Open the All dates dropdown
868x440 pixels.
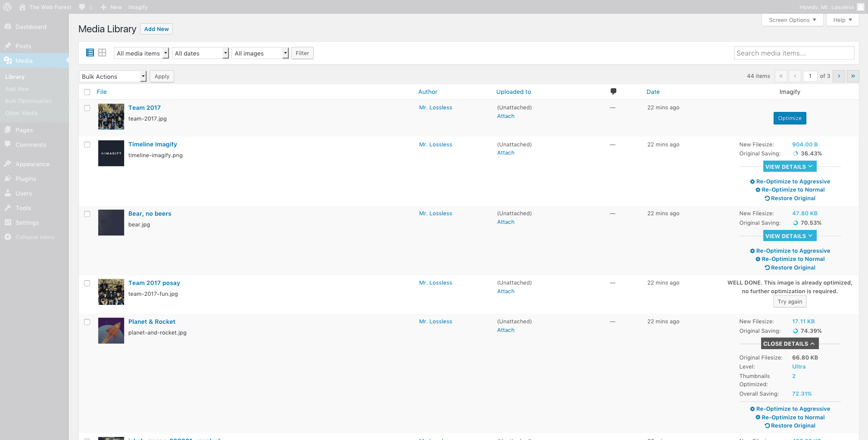click(200, 53)
